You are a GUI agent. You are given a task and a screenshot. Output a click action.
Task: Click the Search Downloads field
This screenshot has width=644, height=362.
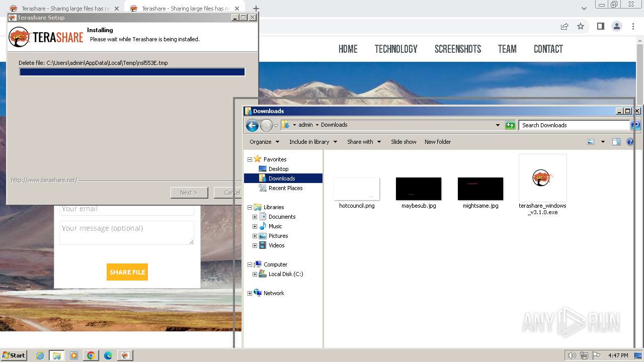pos(575,125)
